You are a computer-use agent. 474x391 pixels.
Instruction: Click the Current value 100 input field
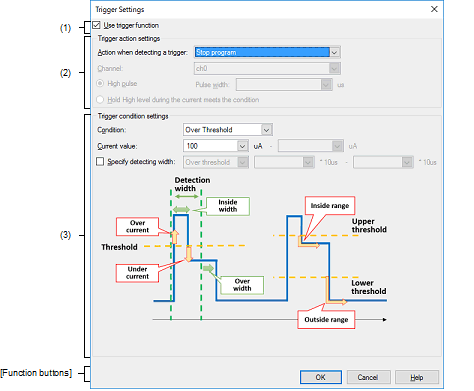tap(210, 146)
